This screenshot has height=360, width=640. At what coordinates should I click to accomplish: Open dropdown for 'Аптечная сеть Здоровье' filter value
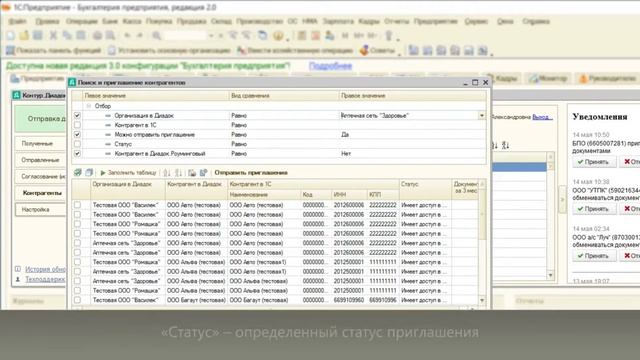pyautogui.click(x=482, y=116)
